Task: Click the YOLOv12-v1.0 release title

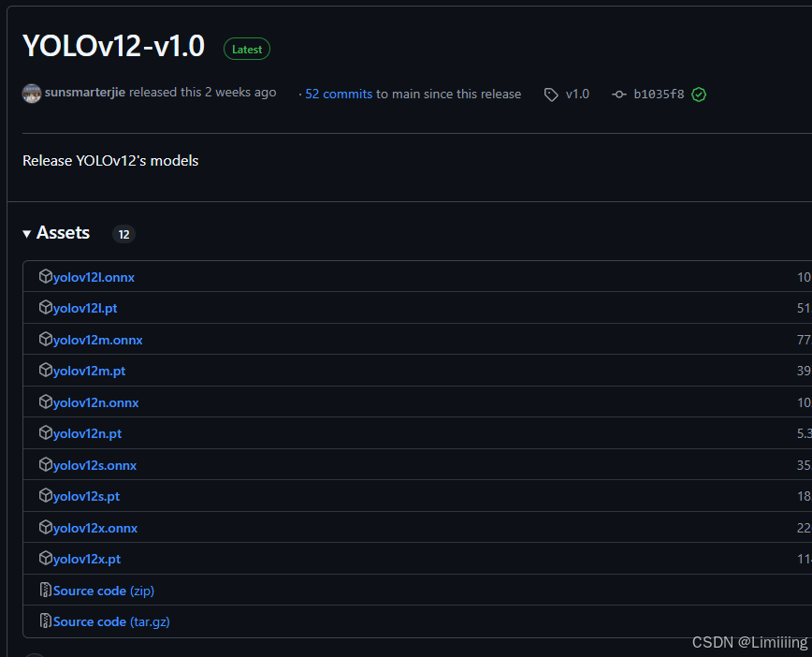Action: [x=114, y=46]
